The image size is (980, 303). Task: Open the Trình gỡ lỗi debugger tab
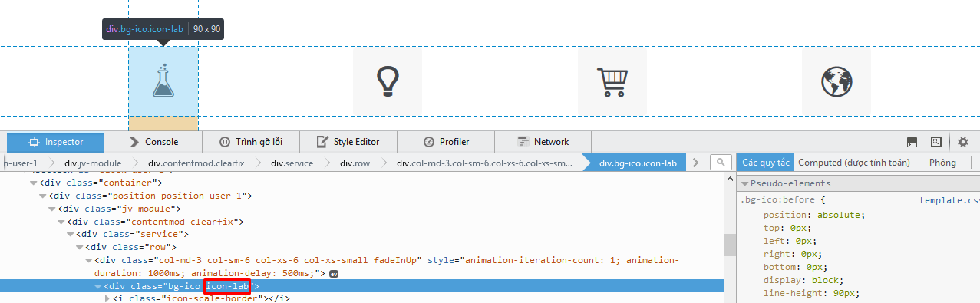[251, 142]
